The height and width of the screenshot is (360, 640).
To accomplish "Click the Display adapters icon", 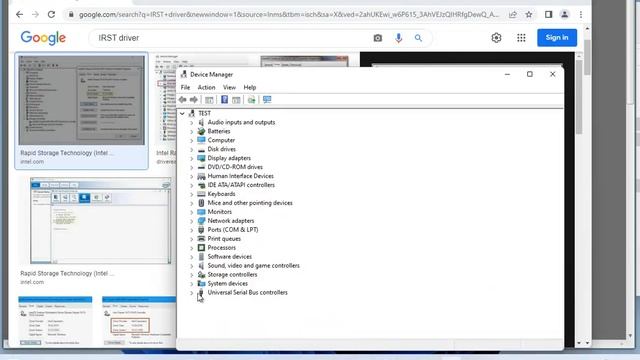I will [201, 158].
